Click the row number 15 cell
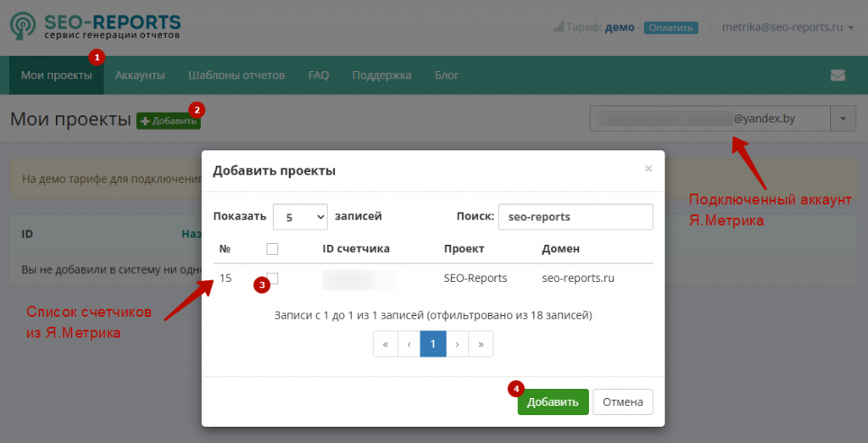The width and height of the screenshot is (868, 443). click(225, 278)
